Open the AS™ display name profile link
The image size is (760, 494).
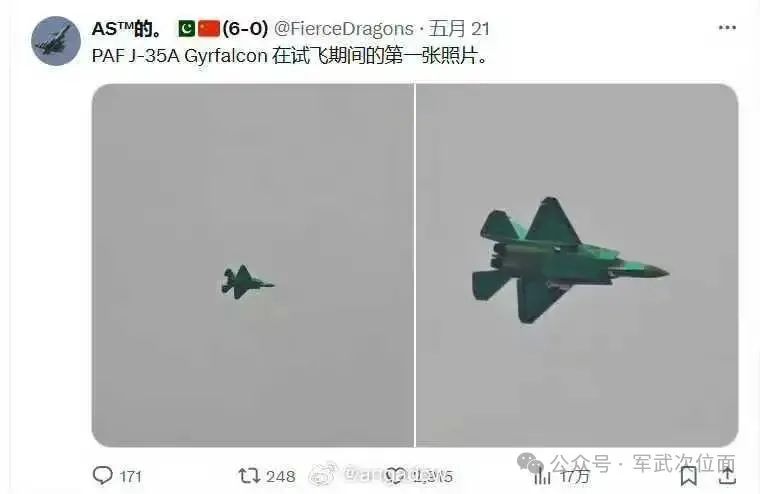click(x=127, y=29)
